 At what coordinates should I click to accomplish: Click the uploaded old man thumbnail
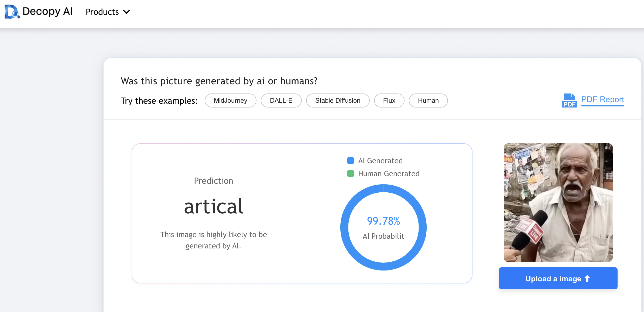pyautogui.click(x=558, y=202)
